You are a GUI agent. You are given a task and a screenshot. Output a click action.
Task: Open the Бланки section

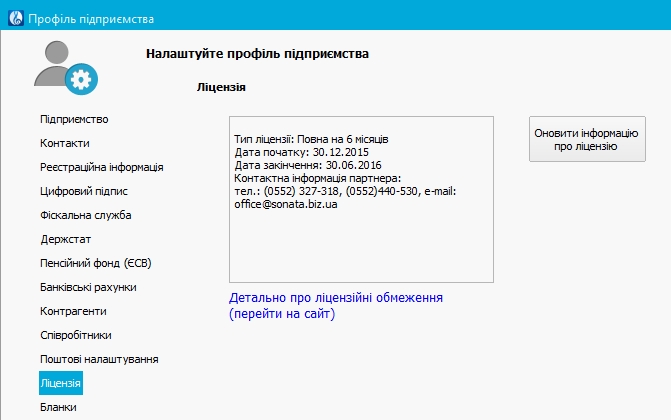57,407
